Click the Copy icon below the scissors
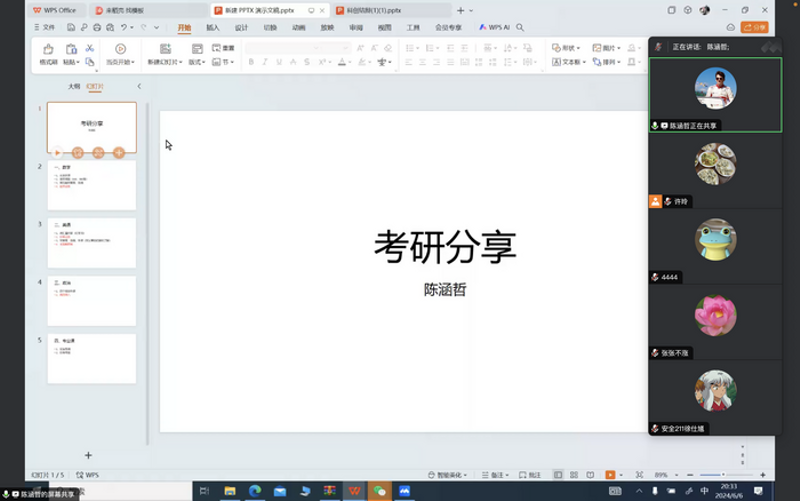800x501 pixels. [90, 62]
